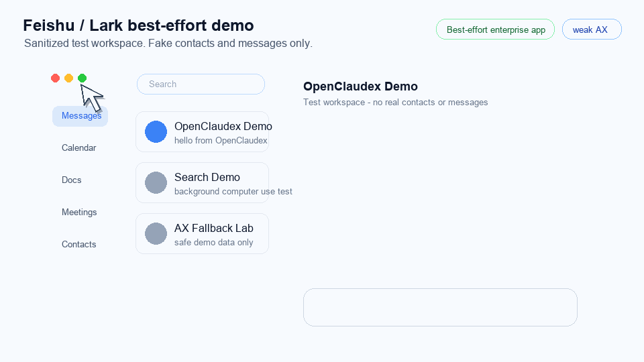644x362 pixels.
Task: Open the AX Fallback Lab conversation
Action: tap(202, 233)
